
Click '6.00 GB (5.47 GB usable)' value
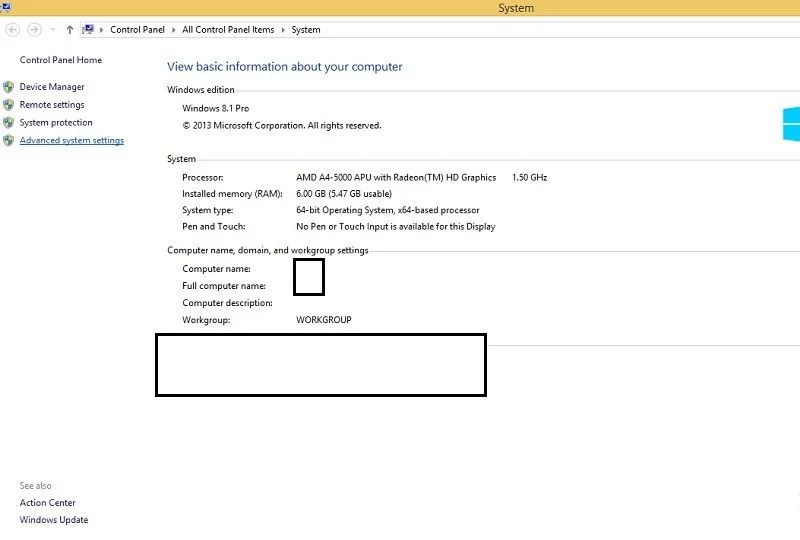click(344, 194)
